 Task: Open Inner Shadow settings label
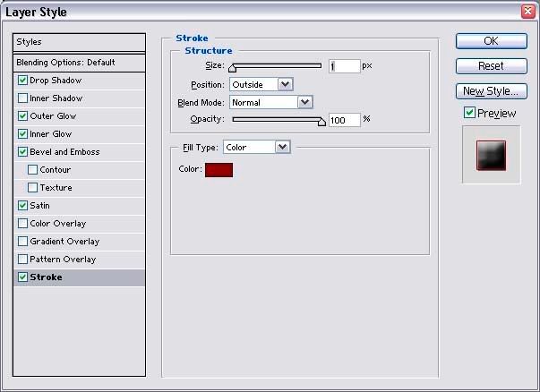point(56,98)
